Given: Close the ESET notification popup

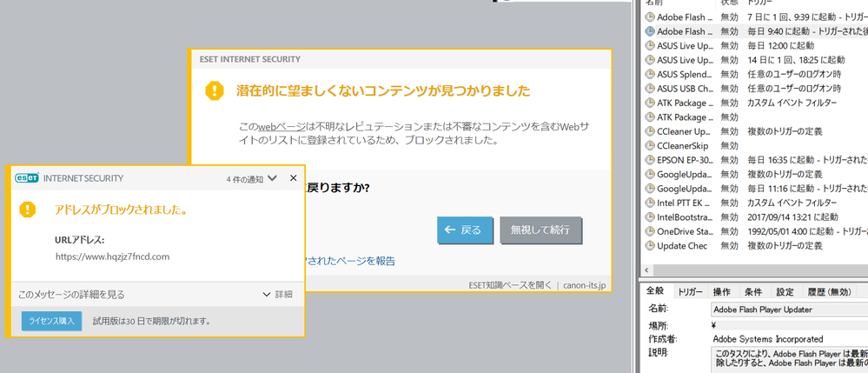Looking at the screenshot, I should (x=294, y=178).
